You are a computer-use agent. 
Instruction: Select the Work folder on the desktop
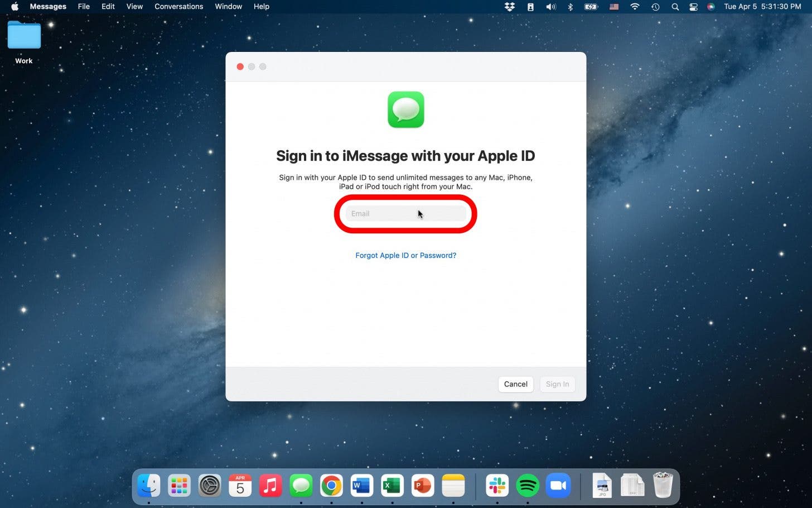24,36
